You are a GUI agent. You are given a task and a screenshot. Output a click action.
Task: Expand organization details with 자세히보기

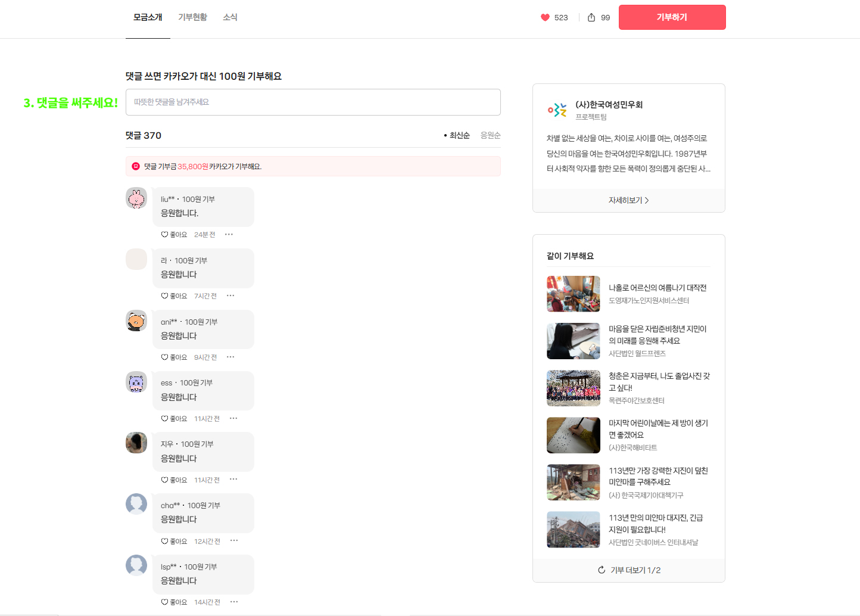tap(629, 201)
